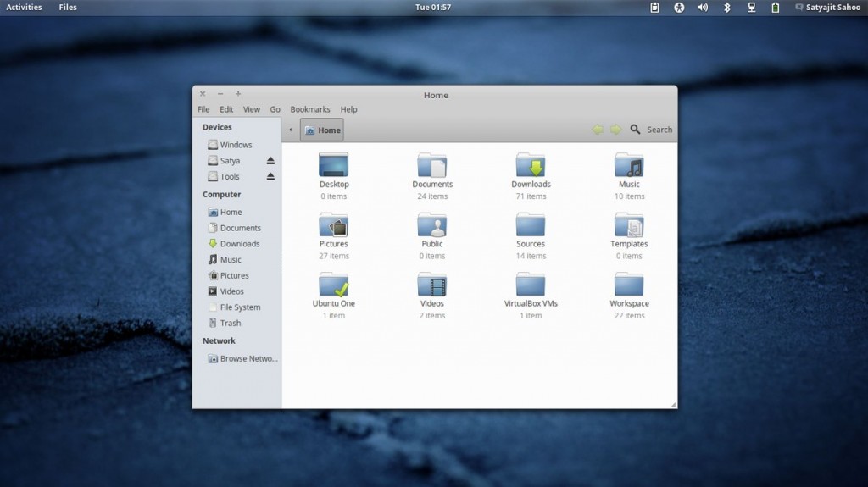Eject the Tools drive

tap(270, 176)
